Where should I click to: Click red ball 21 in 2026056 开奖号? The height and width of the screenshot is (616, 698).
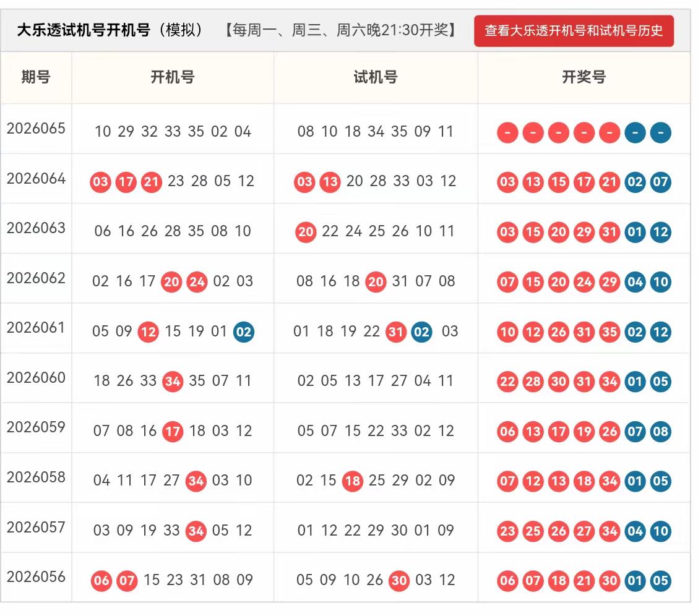[584, 580]
